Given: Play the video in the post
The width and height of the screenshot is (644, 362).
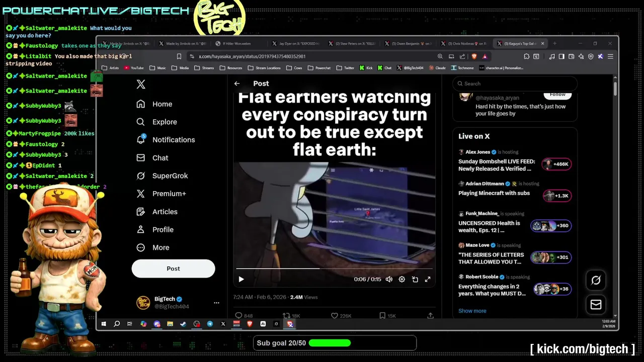Looking at the screenshot, I should (241, 279).
